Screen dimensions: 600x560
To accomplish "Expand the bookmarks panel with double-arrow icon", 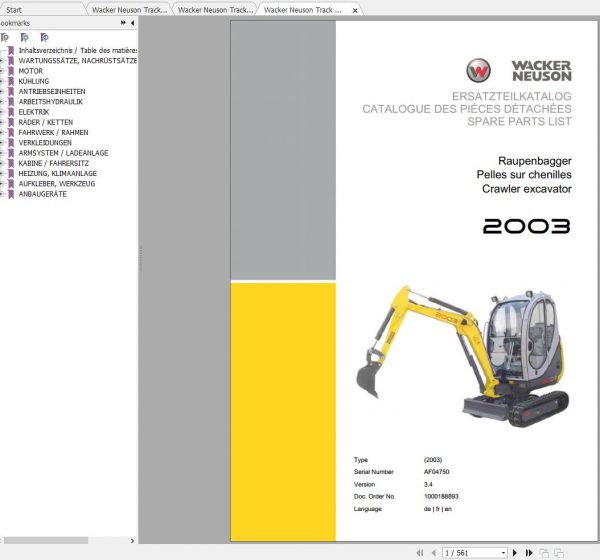I will tap(123, 23).
